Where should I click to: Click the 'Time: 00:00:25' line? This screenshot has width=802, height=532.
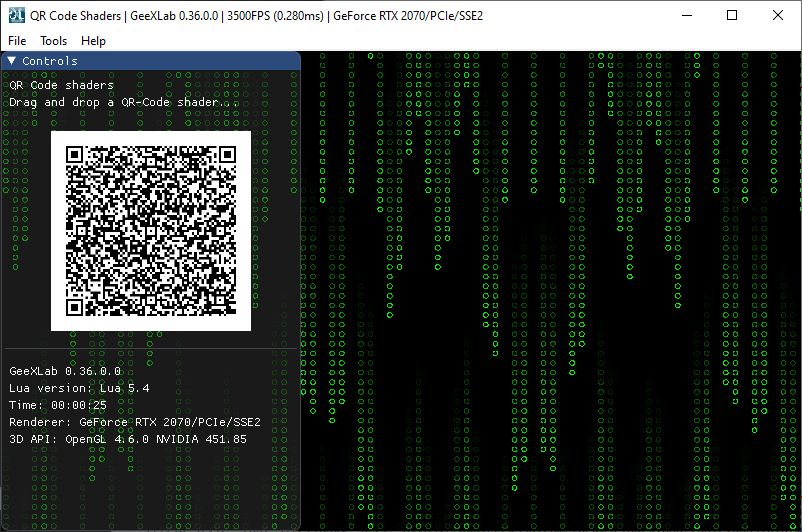(58, 405)
